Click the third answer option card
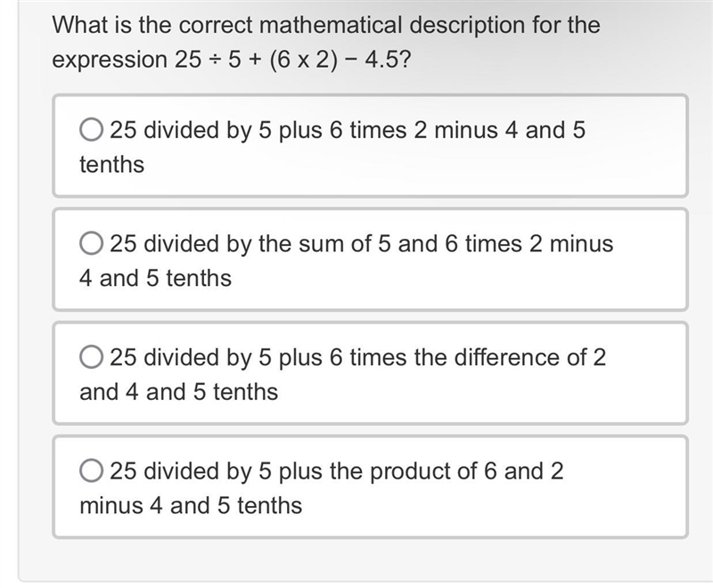The image size is (713, 588). point(370,373)
